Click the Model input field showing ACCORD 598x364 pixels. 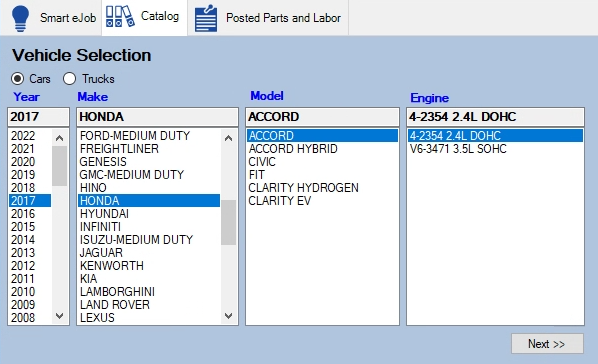pyautogui.click(x=322, y=117)
